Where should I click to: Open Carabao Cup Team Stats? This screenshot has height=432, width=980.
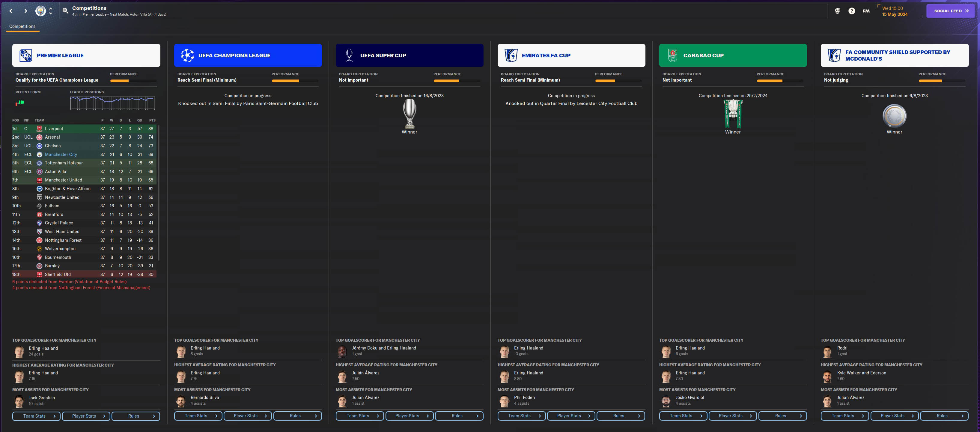click(x=683, y=416)
